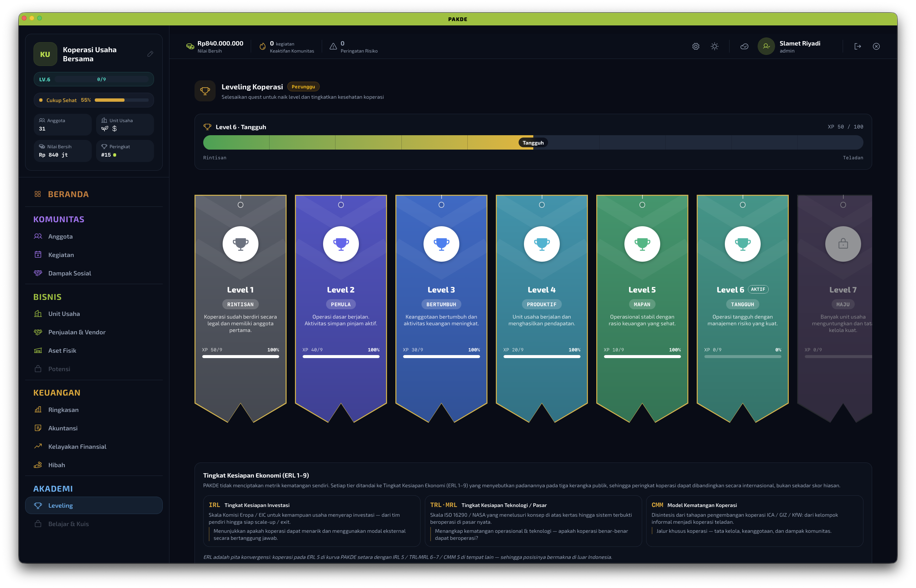The width and height of the screenshot is (916, 588).
Task: Toggle the light/dark theme sun icon
Action: (x=714, y=46)
